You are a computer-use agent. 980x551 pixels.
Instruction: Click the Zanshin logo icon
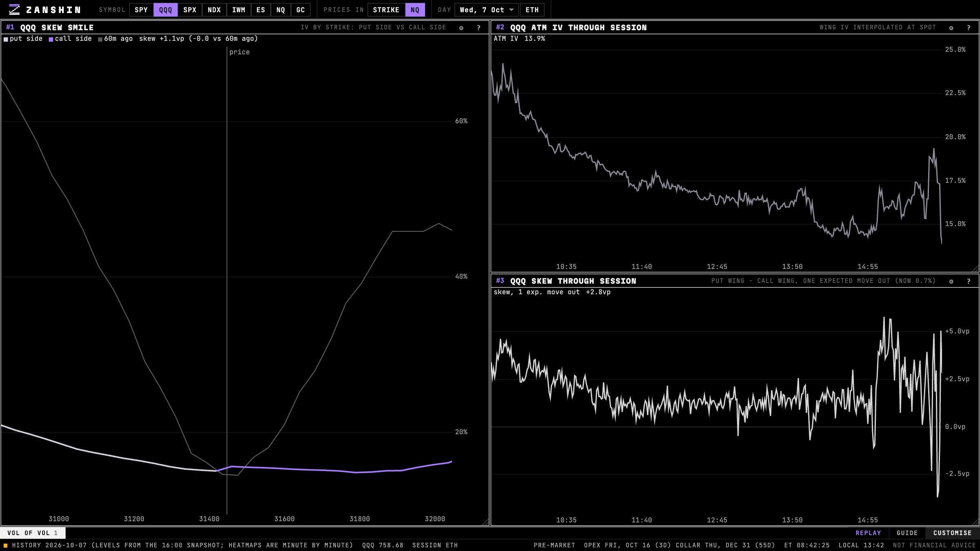click(14, 9)
